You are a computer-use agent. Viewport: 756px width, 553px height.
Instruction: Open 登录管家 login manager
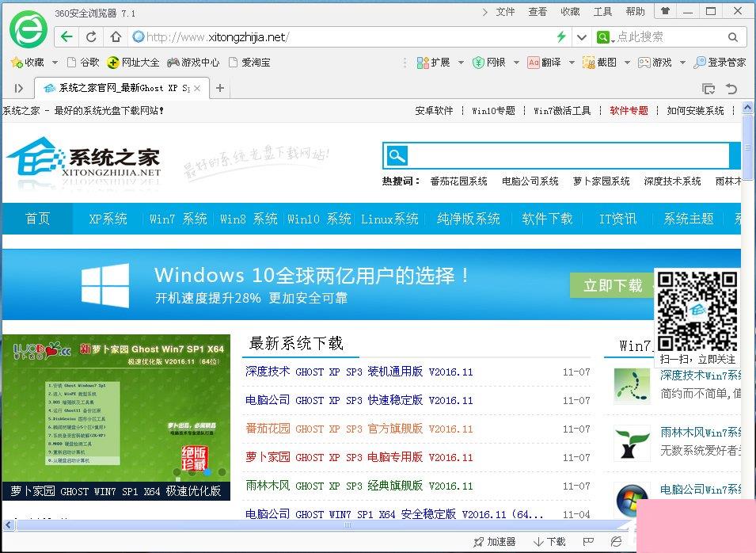pyautogui.click(x=720, y=63)
